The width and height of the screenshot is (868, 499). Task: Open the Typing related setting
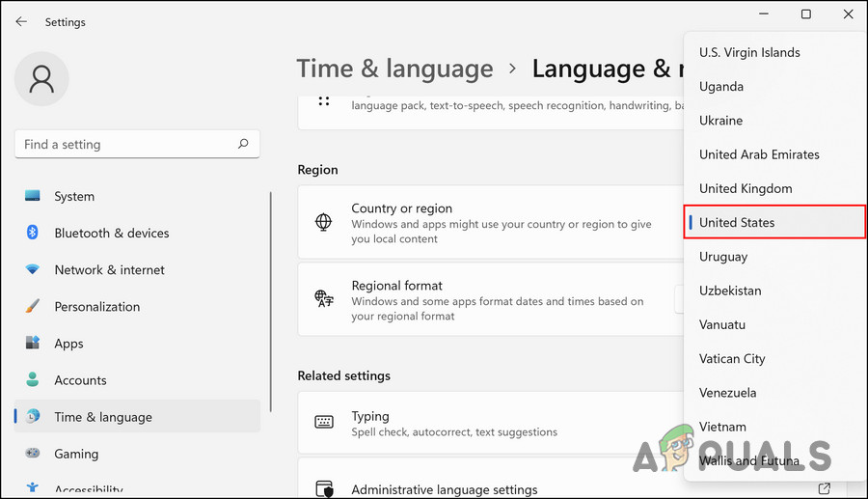pos(491,423)
